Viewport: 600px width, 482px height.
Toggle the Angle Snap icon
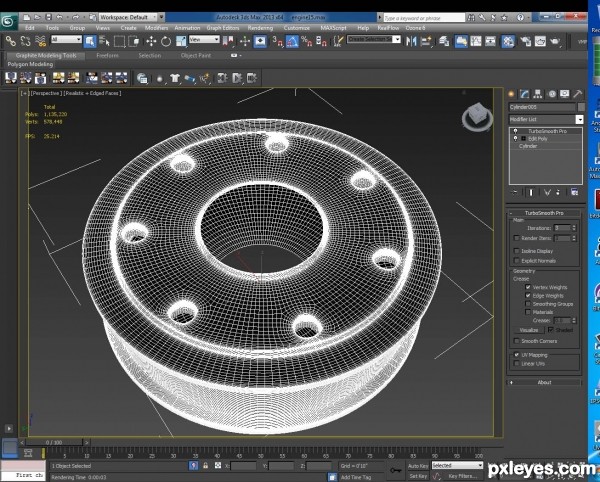(292, 41)
